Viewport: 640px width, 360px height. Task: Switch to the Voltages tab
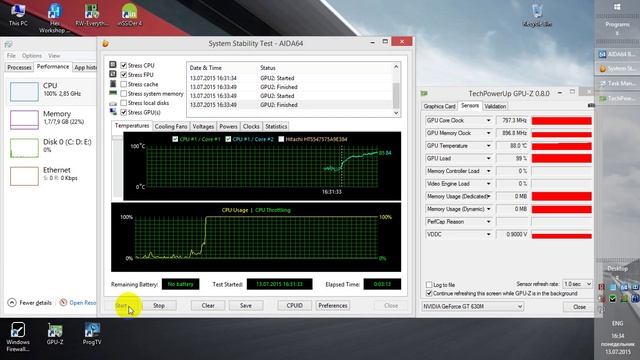[x=203, y=127]
